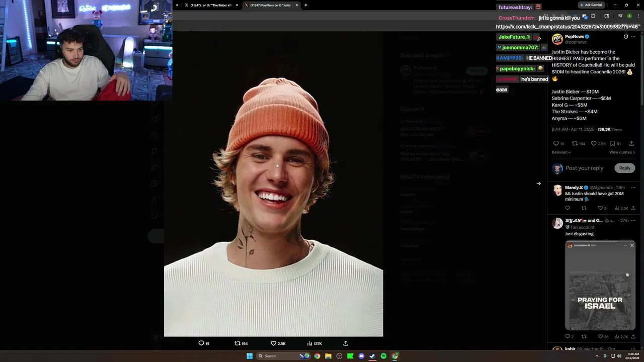Show hidden system tray icons

pyautogui.click(x=598, y=356)
